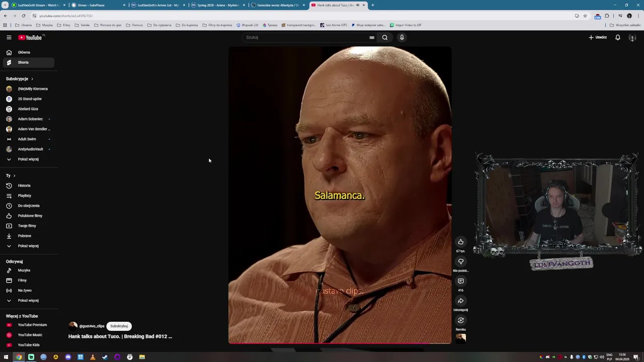Click the search magnifier button
The height and width of the screenshot is (362, 644).
click(385, 37)
